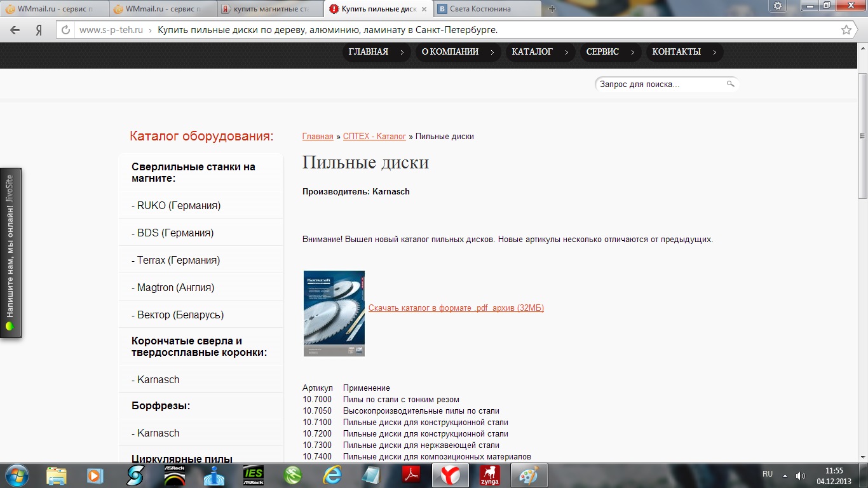
Task: Click 'Пильные диски для композиционных материалов' text
Action: [x=437, y=457]
